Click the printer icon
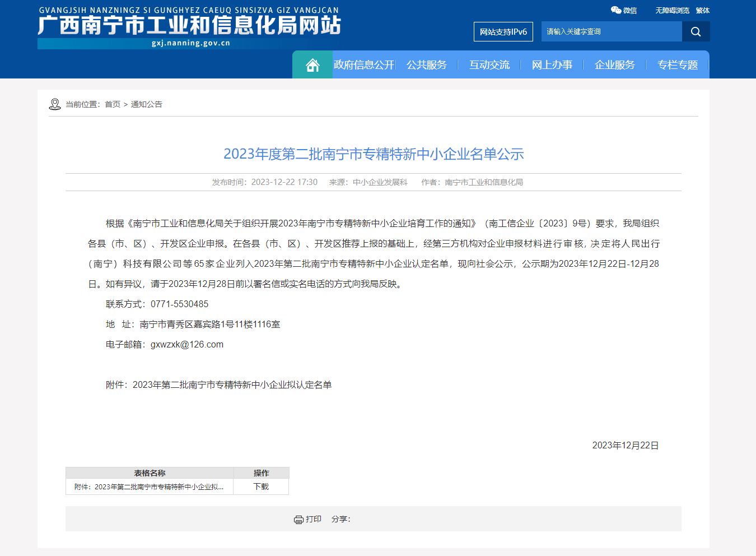756x556 pixels. pos(298,520)
